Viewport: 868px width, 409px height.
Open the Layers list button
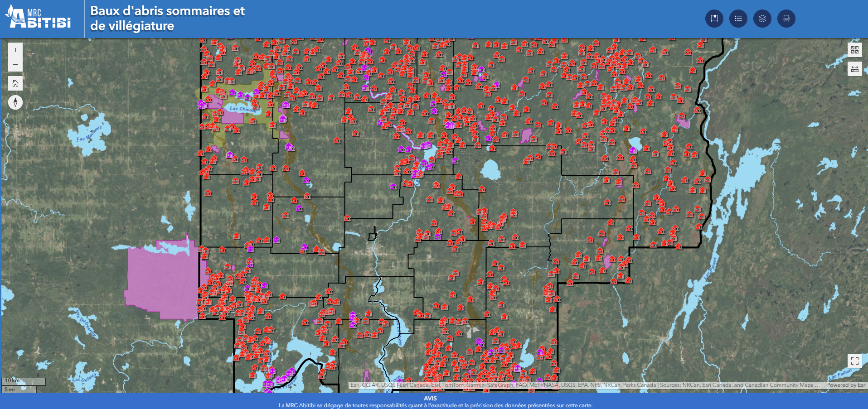coord(762,19)
